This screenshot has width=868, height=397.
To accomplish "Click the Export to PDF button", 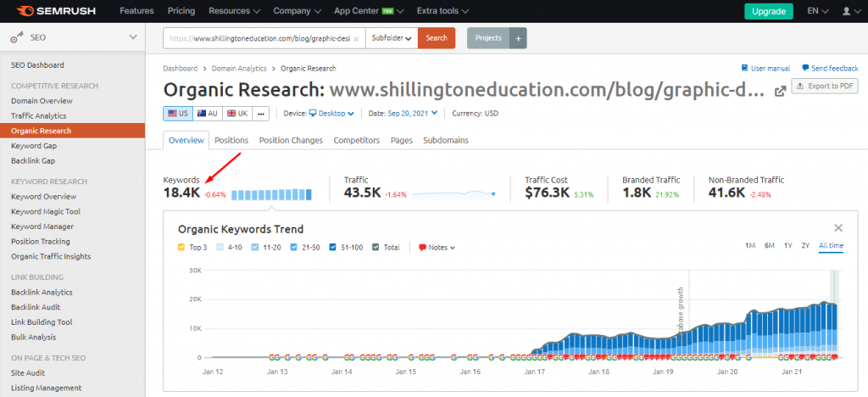I will click(825, 86).
